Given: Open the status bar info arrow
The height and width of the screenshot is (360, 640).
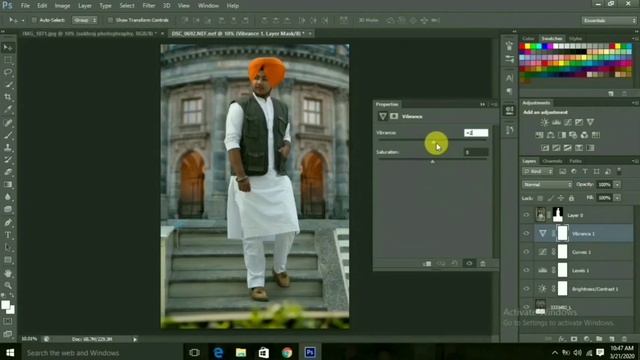Looking at the screenshot, I should [x=135, y=339].
